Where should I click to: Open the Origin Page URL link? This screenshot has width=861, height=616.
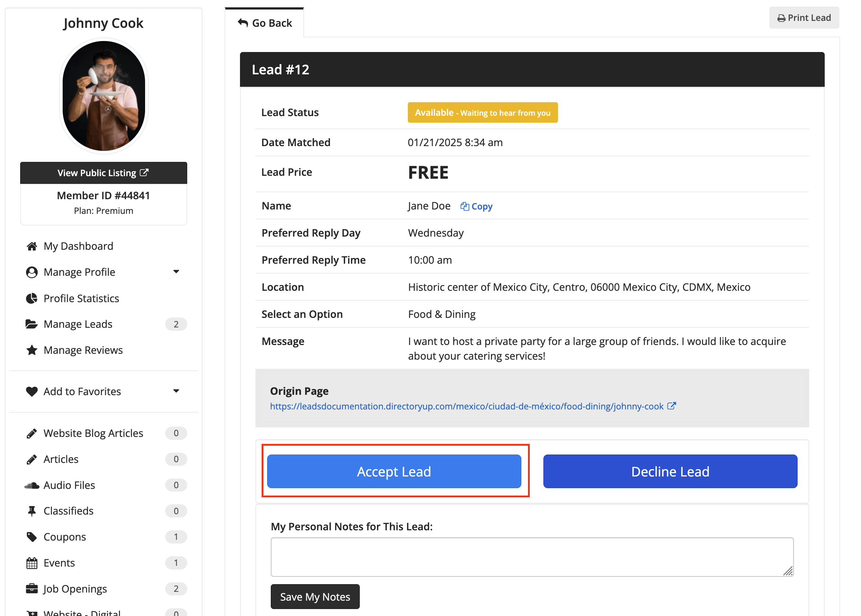pyautogui.click(x=467, y=406)
